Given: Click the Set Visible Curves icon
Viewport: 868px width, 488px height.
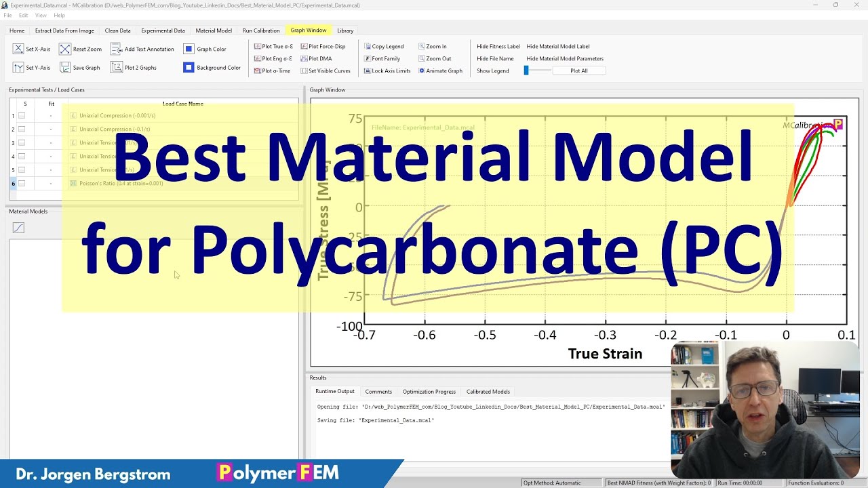Looking at the screenshot, I should click(304, 70).
